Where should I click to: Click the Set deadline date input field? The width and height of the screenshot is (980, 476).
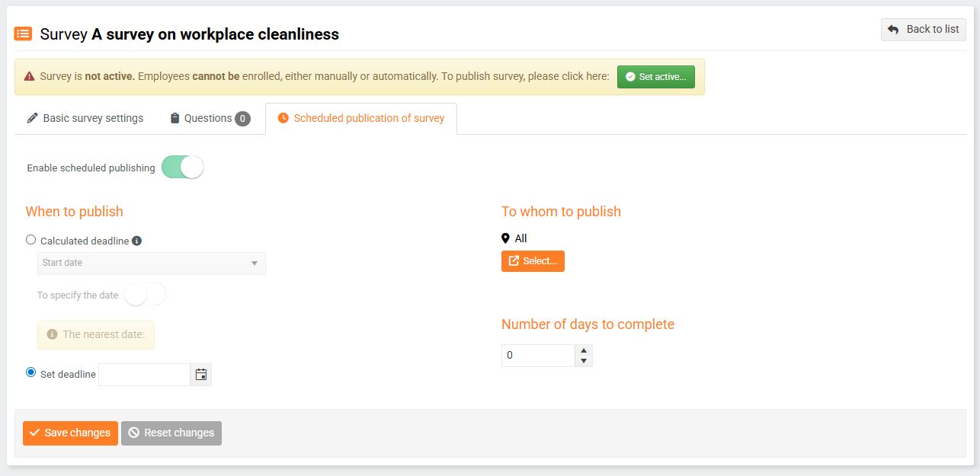[x=144, y=375]
